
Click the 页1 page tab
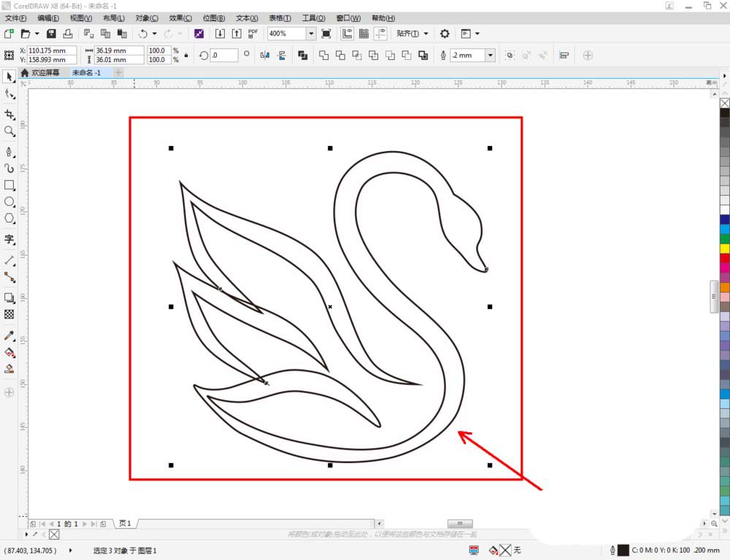pos(125,523)
